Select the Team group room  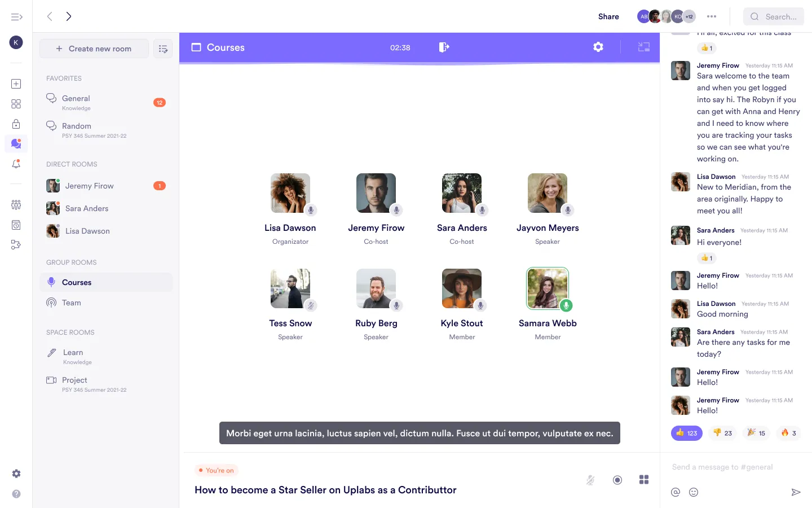click(72, 303)
